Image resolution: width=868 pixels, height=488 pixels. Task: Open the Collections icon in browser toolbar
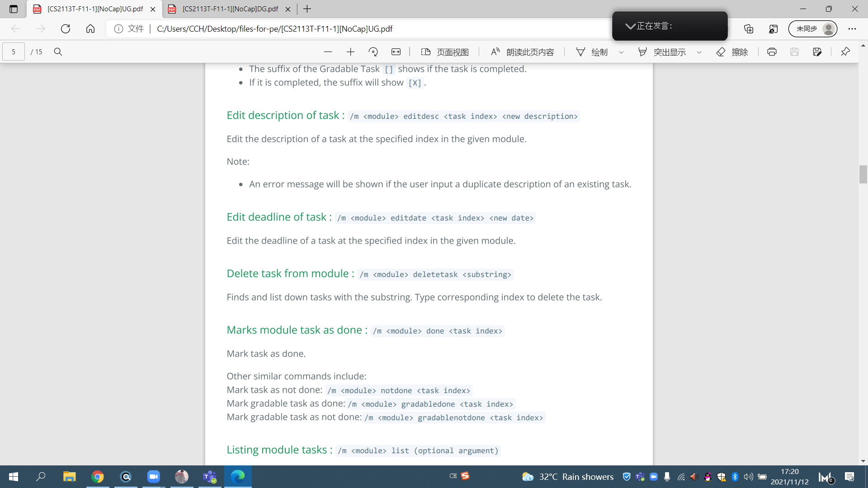pyautogui.click(x=749, y=29)
